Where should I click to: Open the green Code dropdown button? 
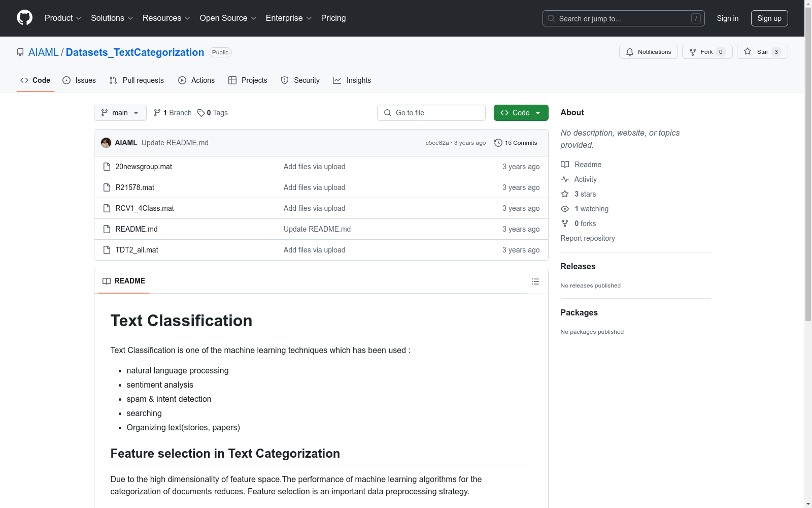pos(521,113)
